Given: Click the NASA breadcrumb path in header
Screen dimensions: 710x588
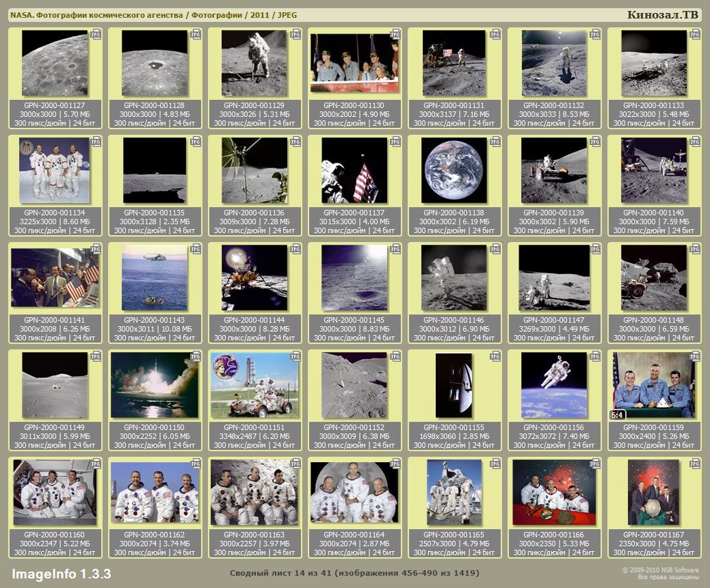Looking at the screenshot, I should [x=148, y=15].
